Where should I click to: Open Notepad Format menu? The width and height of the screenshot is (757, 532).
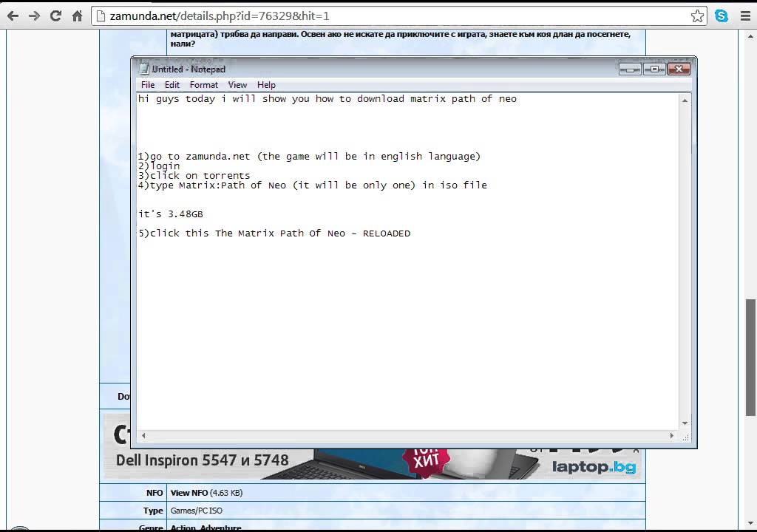(x=204, y=85)
